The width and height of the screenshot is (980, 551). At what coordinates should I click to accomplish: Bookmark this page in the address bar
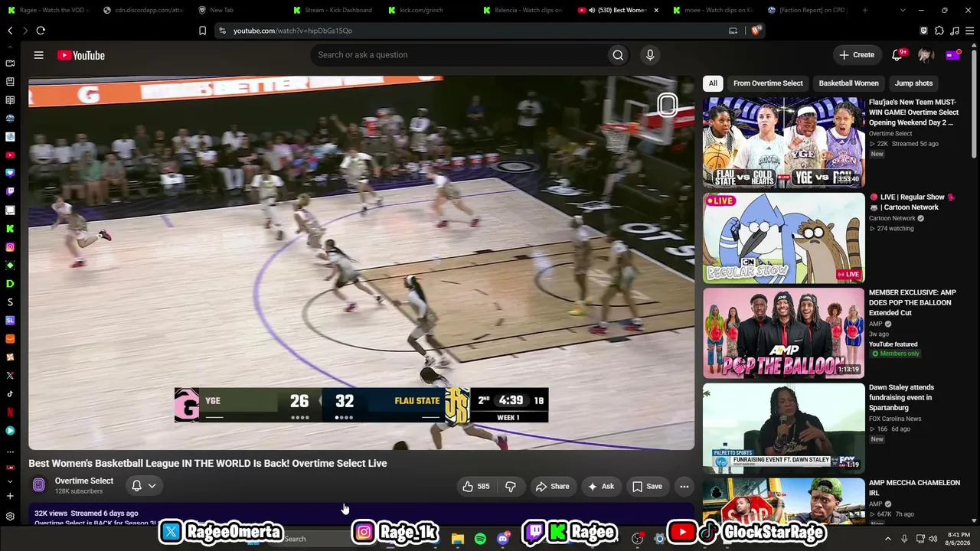(x=202, y=31)
